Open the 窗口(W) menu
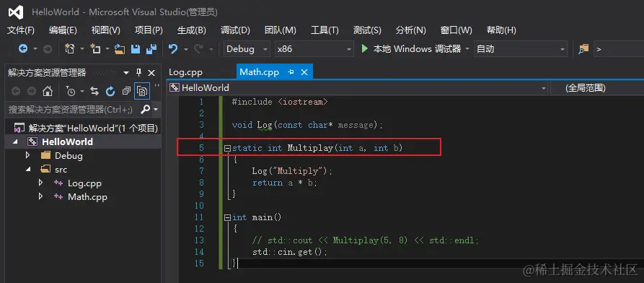This screenshot has height=283, width=644. pyautogui.click(x=456, y=30)
